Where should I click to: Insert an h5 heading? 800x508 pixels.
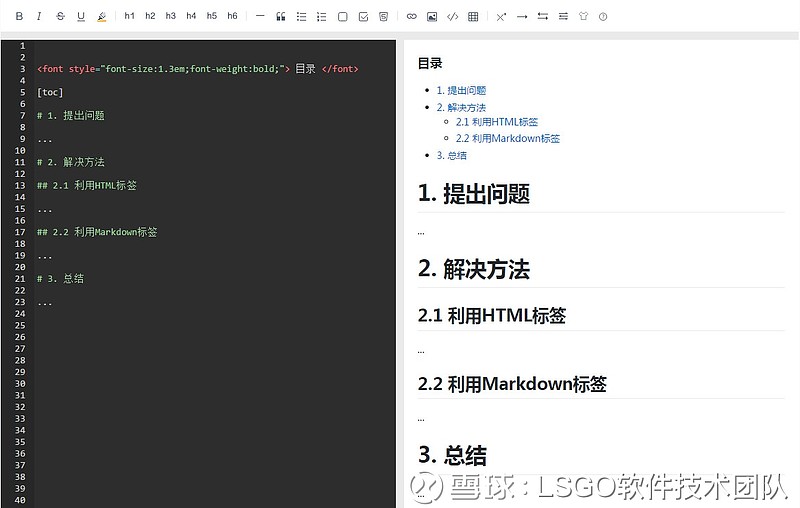(x=212, y=16)
